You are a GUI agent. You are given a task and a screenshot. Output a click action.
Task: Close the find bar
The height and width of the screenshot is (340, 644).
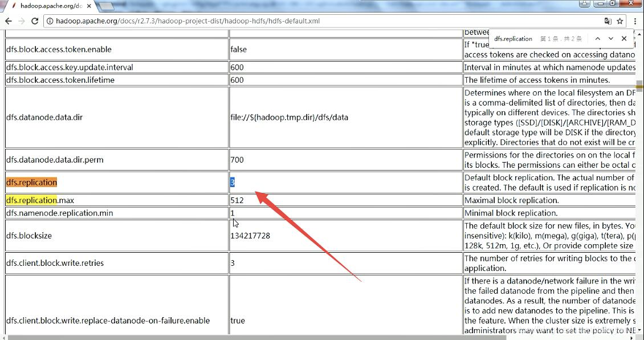click(624, 39)
